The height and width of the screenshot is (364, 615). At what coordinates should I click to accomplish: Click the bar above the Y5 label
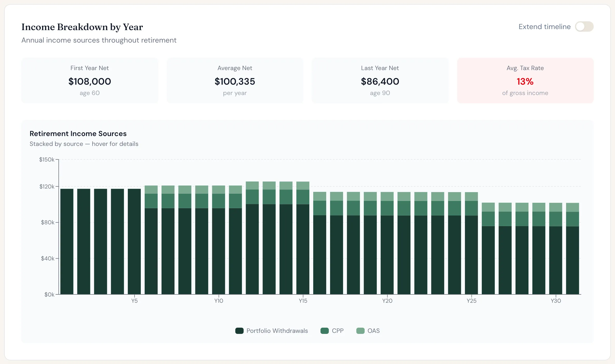134,241
